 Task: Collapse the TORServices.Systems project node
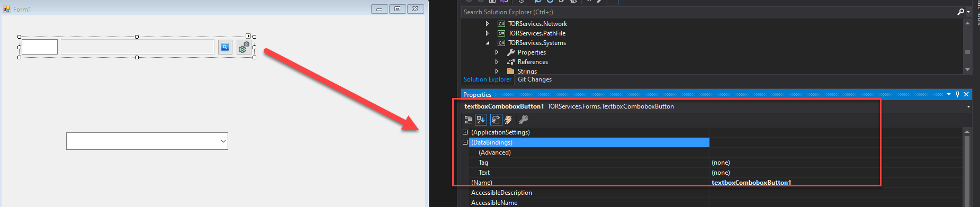(x=488, y=43)
